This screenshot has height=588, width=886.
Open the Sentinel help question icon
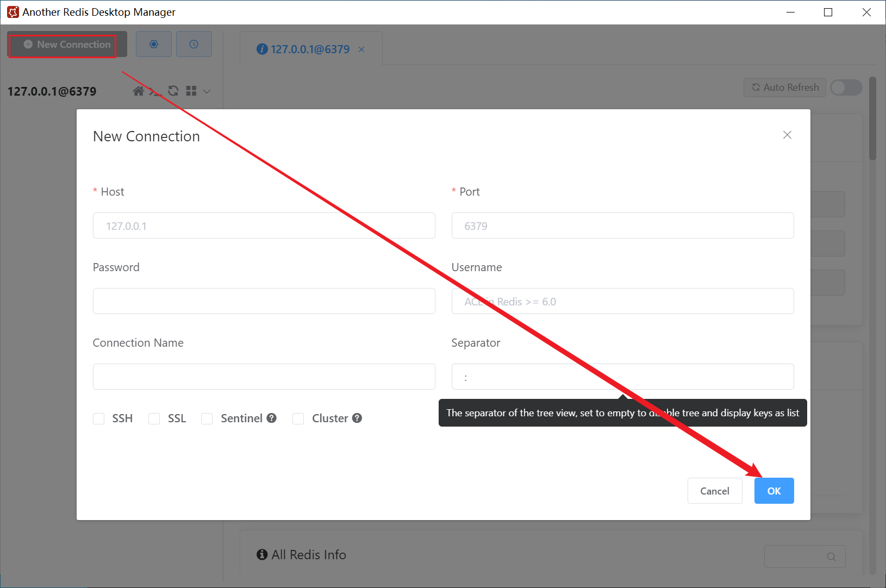click(272, 418)
